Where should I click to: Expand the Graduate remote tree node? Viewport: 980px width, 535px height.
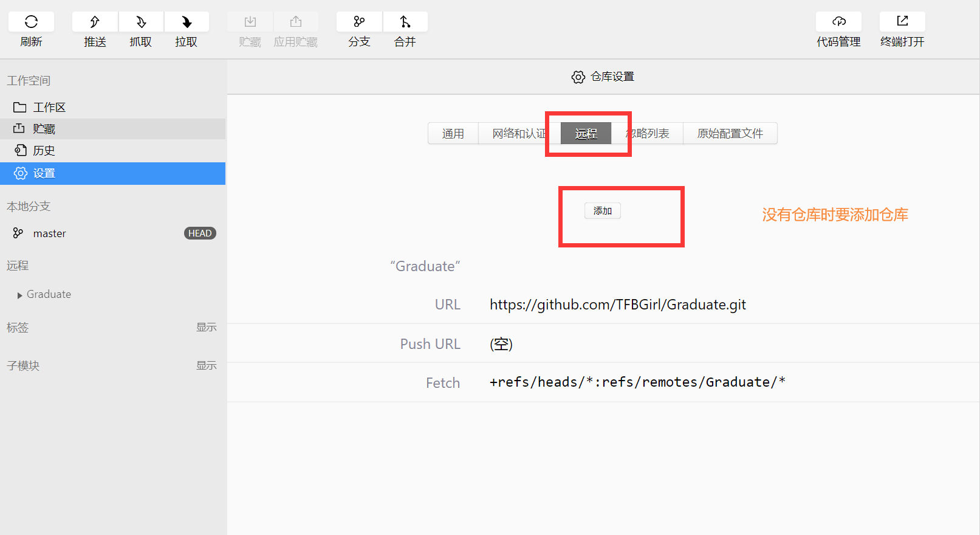coord(20,295)
